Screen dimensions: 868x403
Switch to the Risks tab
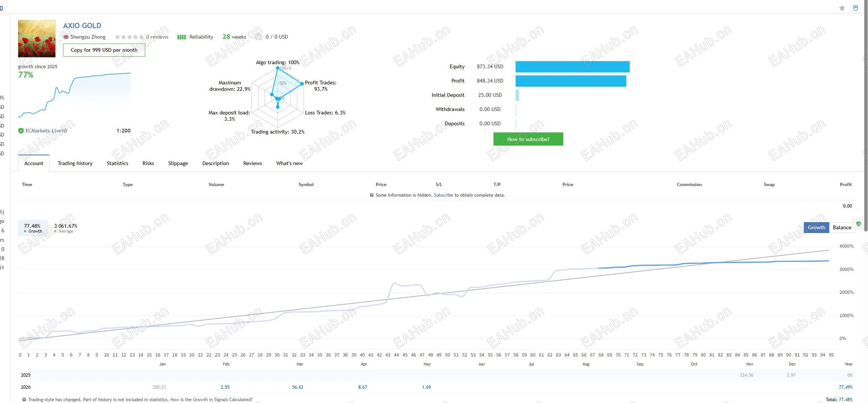click(x=148, y=163)
